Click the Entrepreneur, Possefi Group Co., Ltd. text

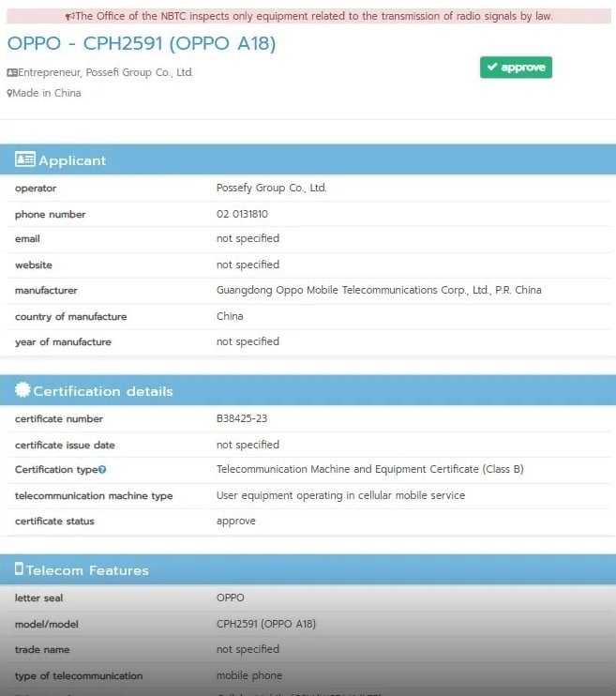click(x=106, y=72)
